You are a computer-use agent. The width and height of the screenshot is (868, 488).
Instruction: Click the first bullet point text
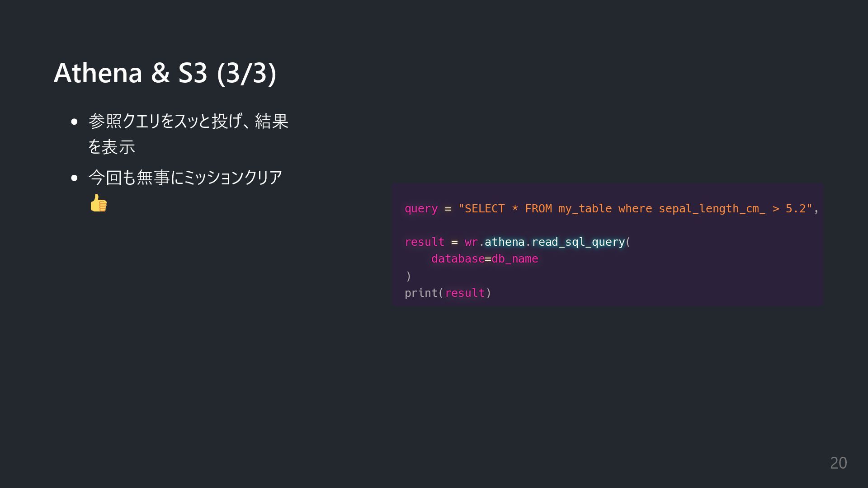coord(188,134)
